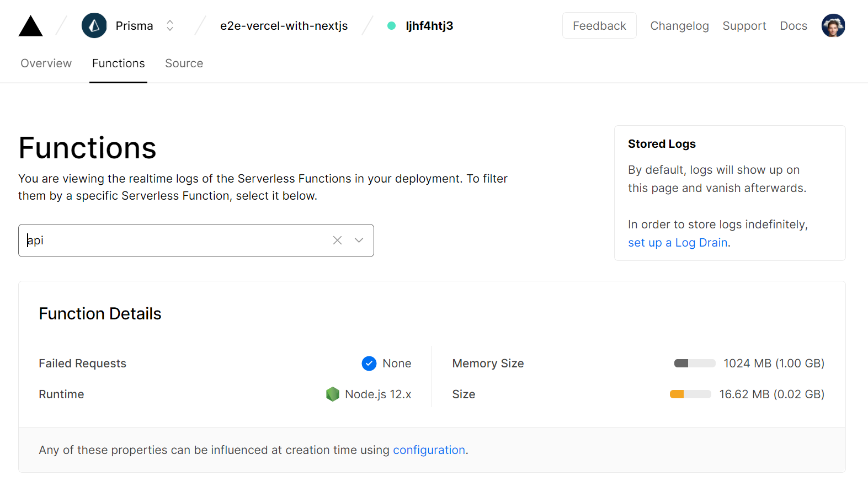The height and width of the screenshot is (481, 868).
Task: Follow the set up a Log Drain link
Action: coord(678,243)
